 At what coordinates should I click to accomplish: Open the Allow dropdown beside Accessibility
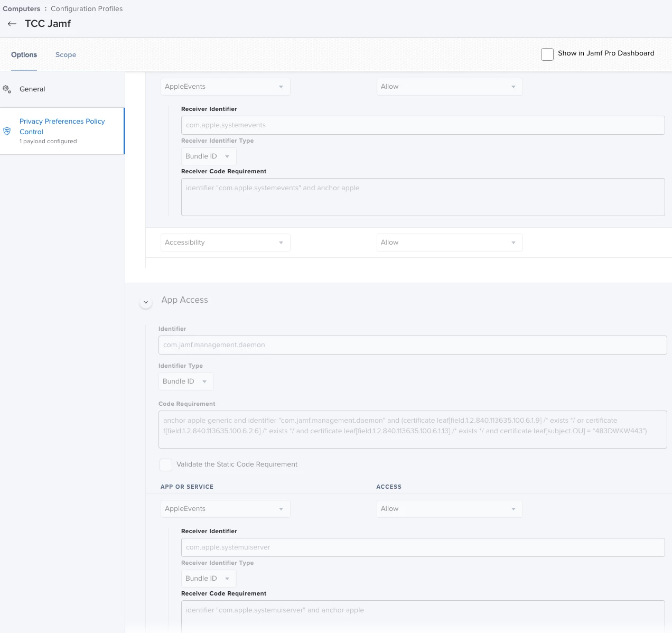pos(450,243)
